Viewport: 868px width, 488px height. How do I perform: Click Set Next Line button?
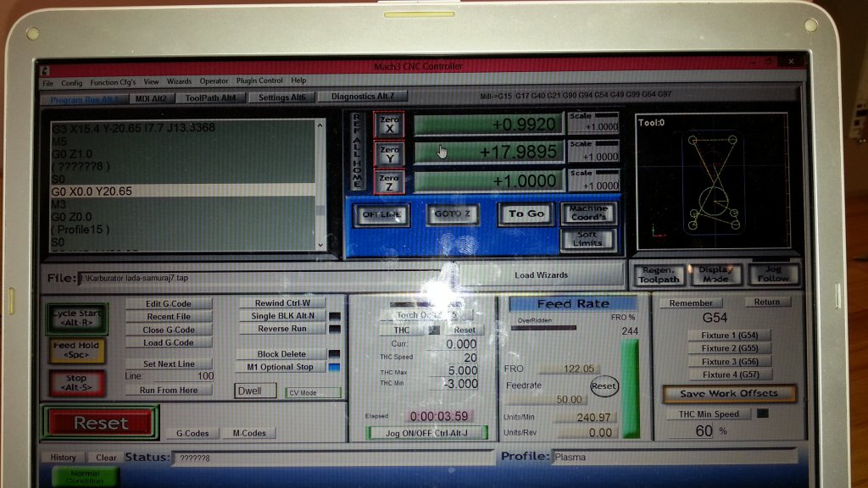169,364
